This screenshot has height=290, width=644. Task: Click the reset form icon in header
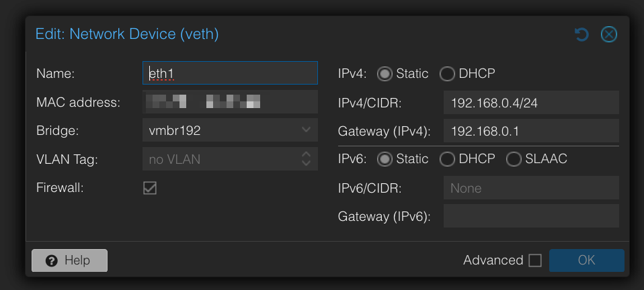click(582, 34)
